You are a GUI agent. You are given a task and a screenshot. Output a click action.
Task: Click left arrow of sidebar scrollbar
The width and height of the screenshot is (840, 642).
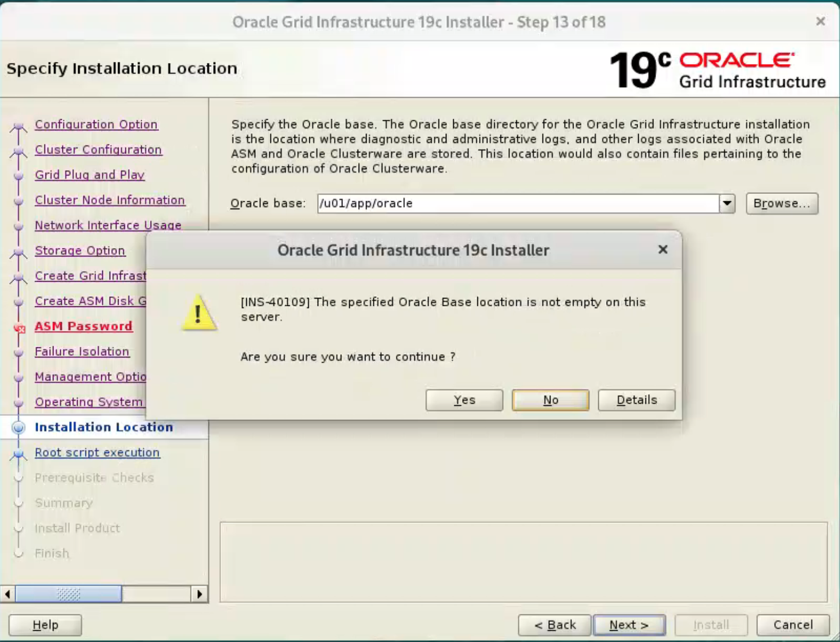7,594
